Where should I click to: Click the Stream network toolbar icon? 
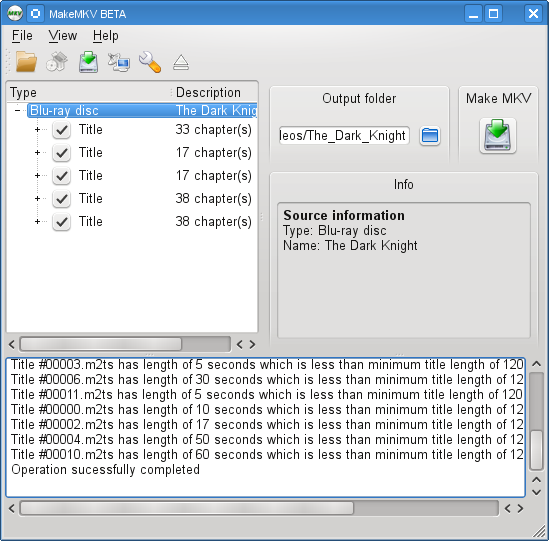pos(119,62)
